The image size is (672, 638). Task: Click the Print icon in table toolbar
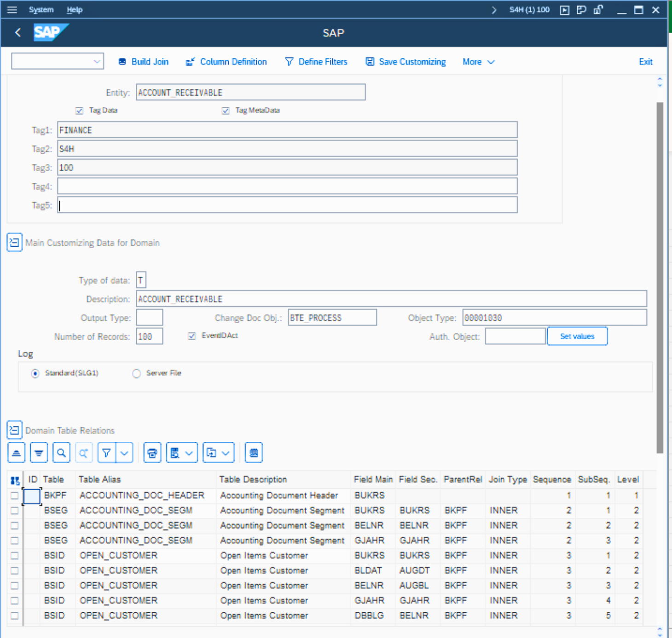(x=152, y=453)
